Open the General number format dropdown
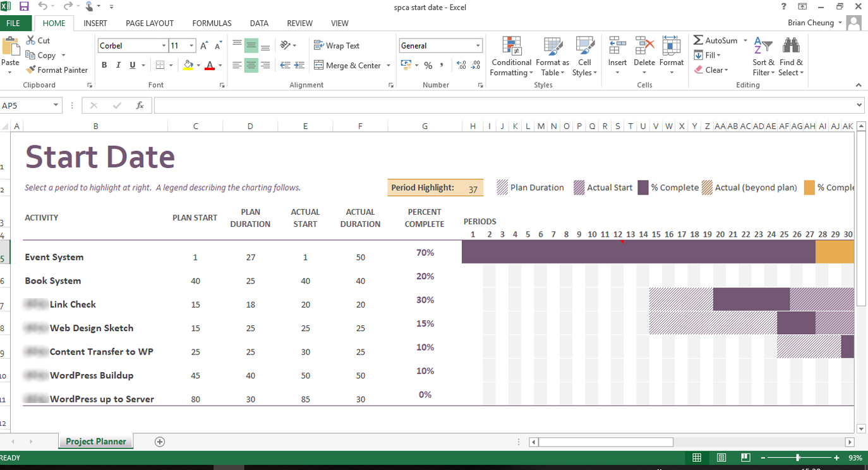Image resolution: width=868 pixels, height=470 pixels. coord(478,45)
